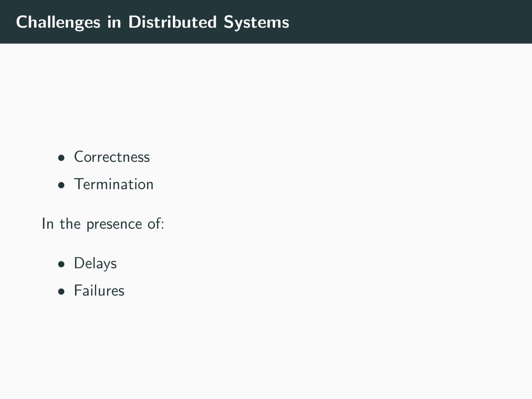This screenshot has height=399, width=532.
Task: Click the bullet dot beside "Correctness"
Action: tap(61, 158)
